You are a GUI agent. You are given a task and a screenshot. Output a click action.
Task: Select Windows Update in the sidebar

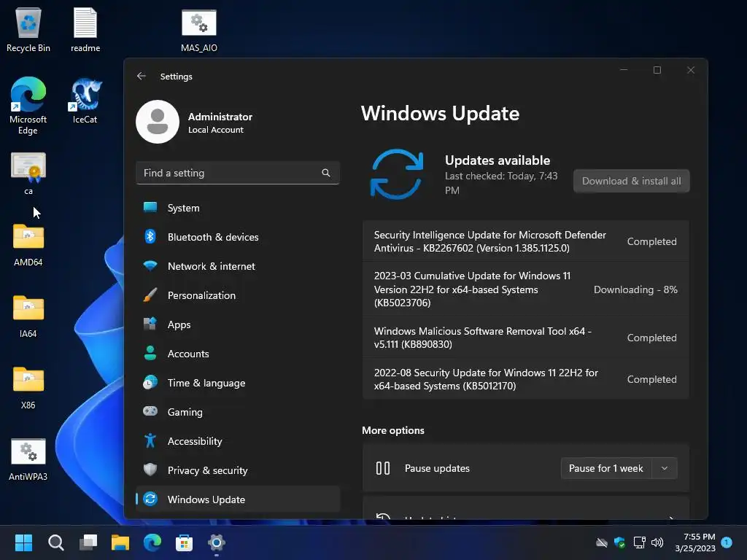point(238,499)
